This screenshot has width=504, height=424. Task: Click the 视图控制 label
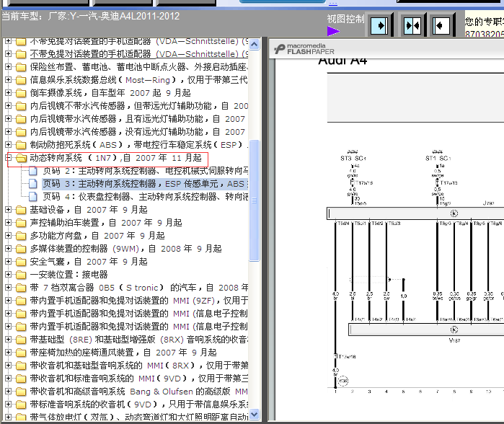pos(346,19)
